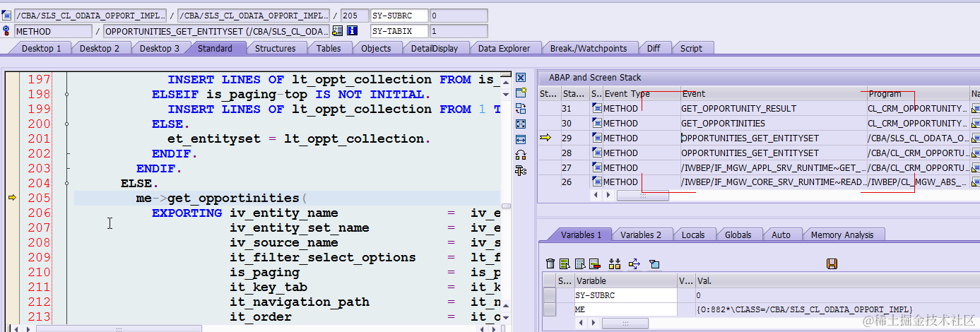The width and height of the screenshot is (980, 332).
Task: Click the filter-like blue icon in the Variables toolbar
Action: (654, 263)
